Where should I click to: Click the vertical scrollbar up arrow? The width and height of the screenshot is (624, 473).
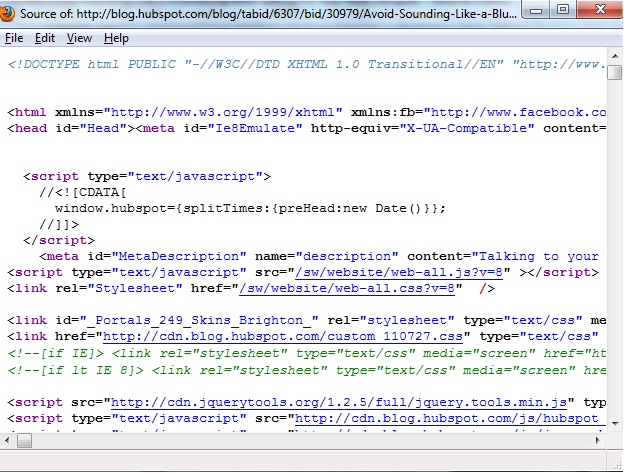coord(613,59)
